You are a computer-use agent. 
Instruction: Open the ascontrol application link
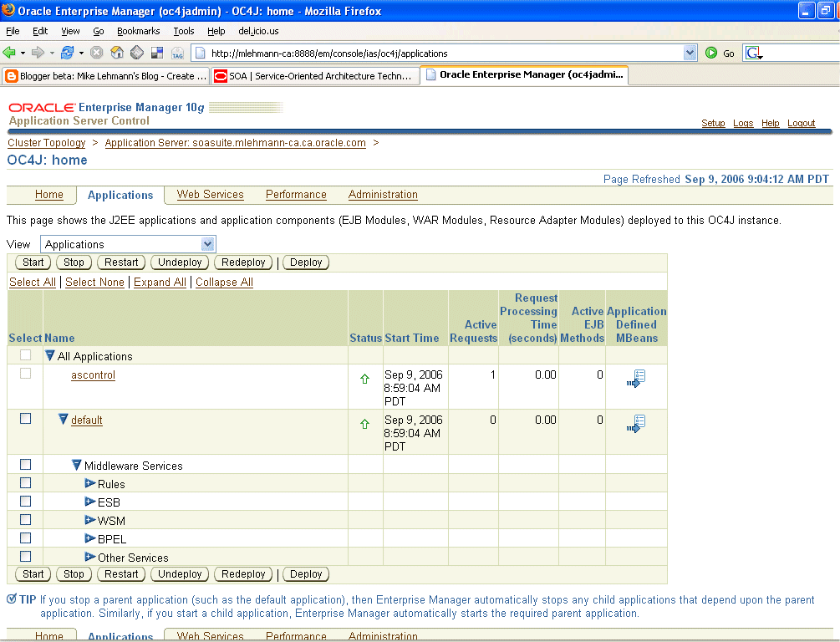point(94,375)
